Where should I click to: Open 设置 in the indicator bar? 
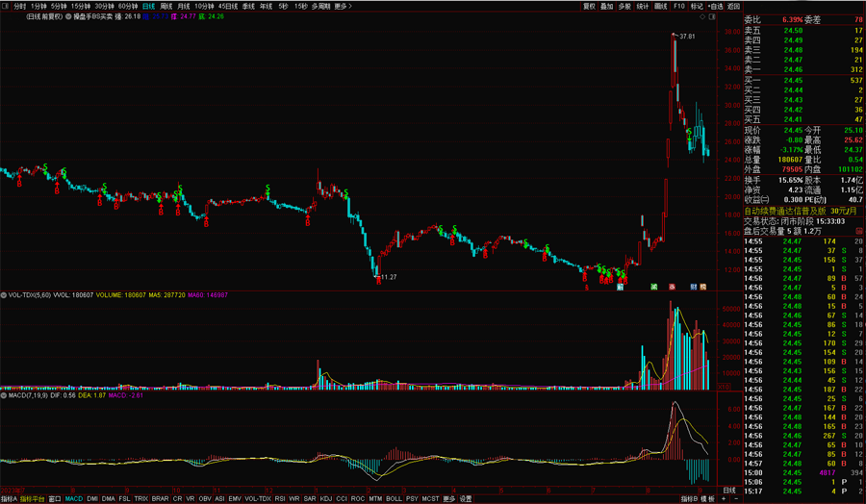466,499
